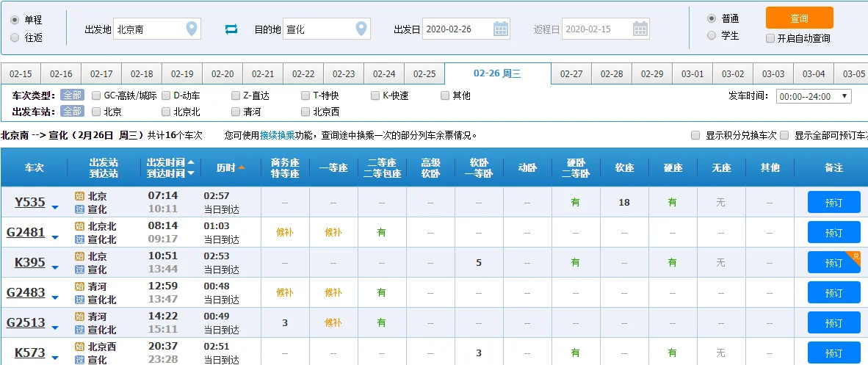Sort by arrival time descending arrow
Screen dimensions: 868x365
(191, 173)
